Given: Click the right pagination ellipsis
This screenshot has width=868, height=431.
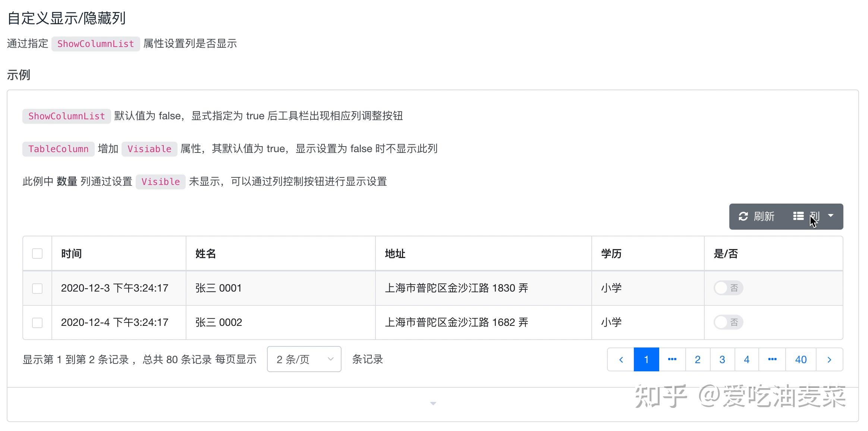Looking at the screenshot, I should pos(772,359).
